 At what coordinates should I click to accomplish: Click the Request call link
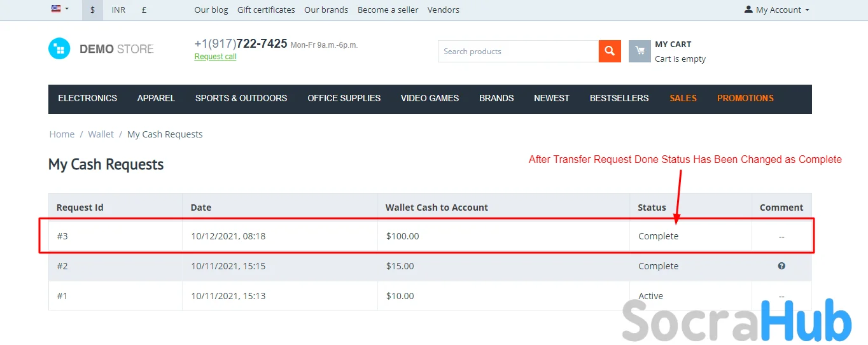(215, 57)
